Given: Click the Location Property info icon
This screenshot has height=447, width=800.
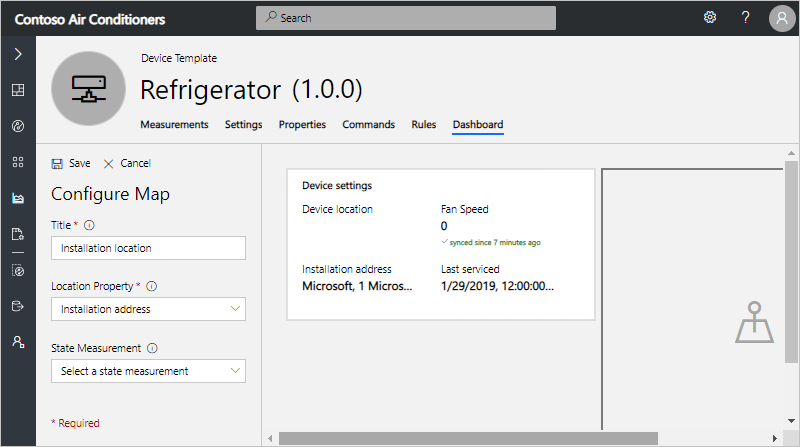Looking at the screenshot, I should pos(152,286).
